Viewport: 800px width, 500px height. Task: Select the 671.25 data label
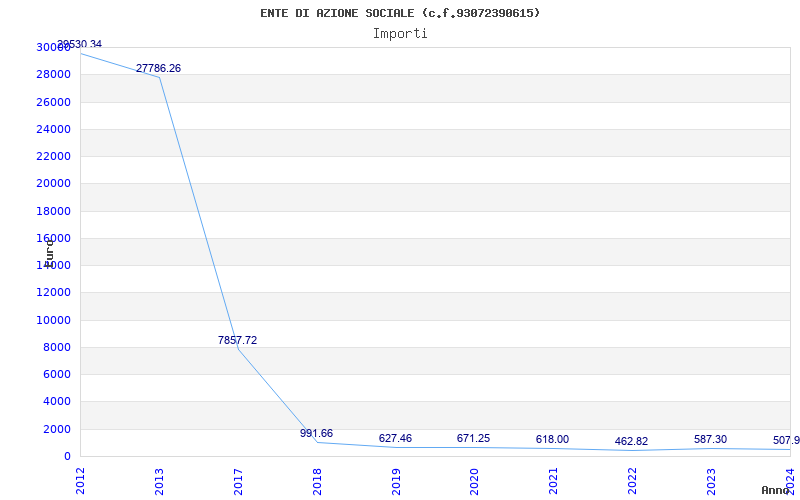pos(473,438)
